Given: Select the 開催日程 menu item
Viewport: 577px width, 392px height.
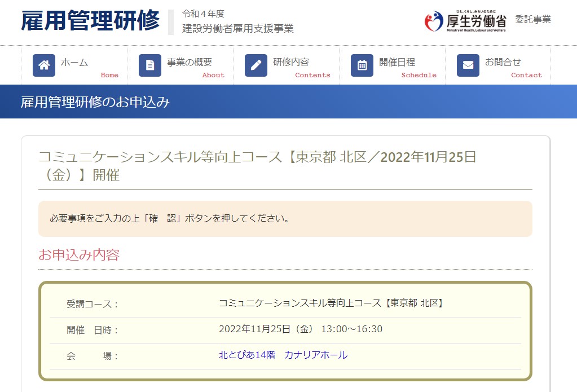Looking at the screenshot, I should pyautogui.click(x=397, y=62).
